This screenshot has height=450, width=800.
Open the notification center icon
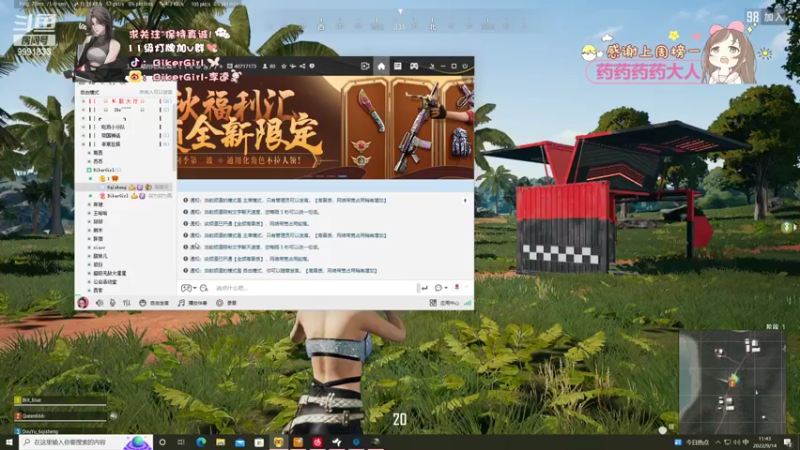click(788, 442)
